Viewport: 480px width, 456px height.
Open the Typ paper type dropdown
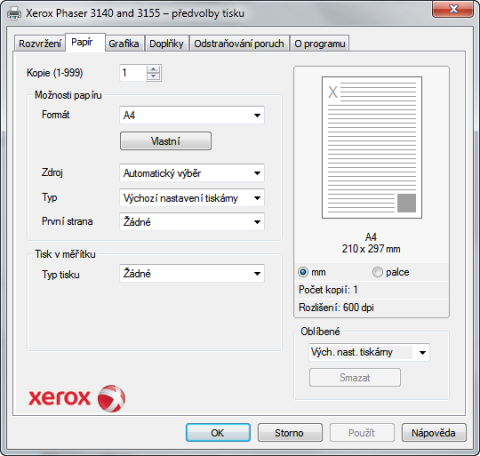pos(192,198)
